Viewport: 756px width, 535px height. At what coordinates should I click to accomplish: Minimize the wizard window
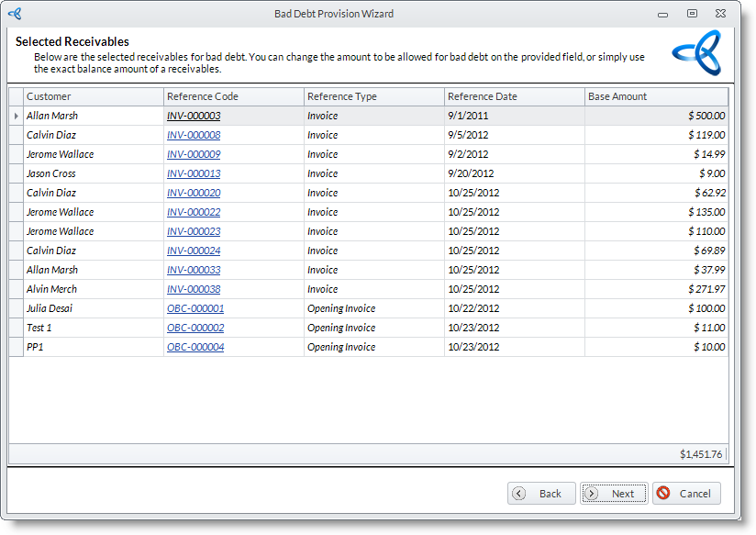pyautogui.click(x=662, y=14)
